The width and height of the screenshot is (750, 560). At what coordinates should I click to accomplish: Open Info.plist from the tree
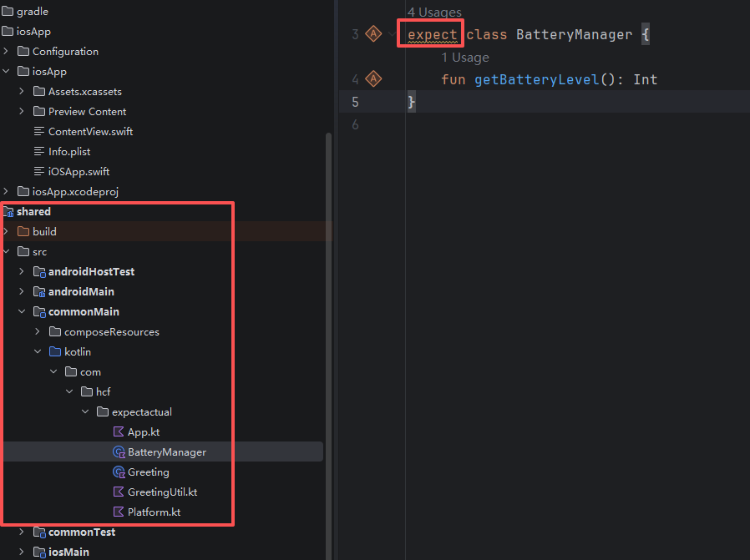(69, 151)
